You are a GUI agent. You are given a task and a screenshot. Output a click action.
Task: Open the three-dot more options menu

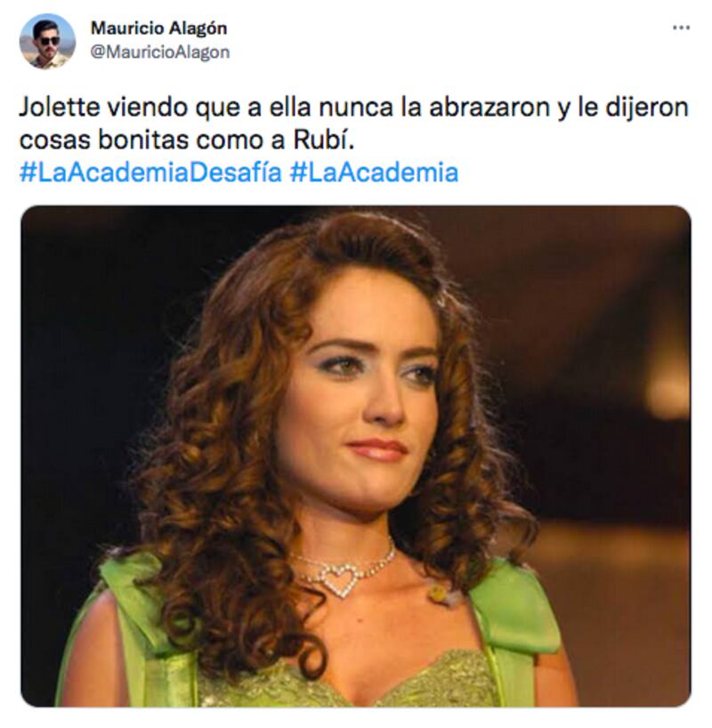681,28
